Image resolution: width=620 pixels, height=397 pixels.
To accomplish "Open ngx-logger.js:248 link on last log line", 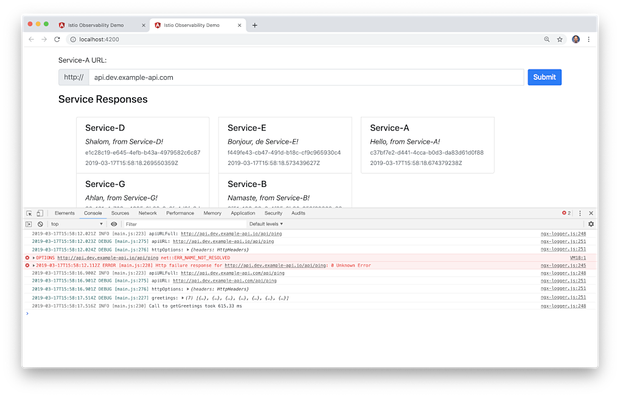I will [x=563, y=306].
